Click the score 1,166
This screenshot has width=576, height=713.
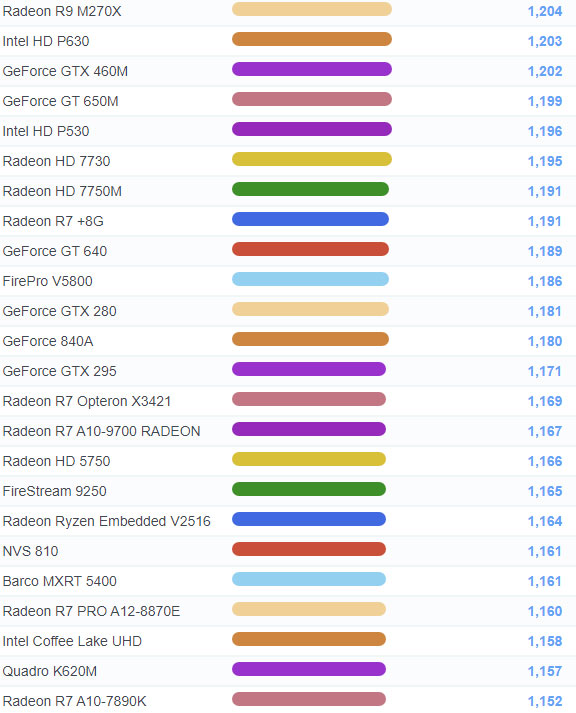[x=545, y=462]
